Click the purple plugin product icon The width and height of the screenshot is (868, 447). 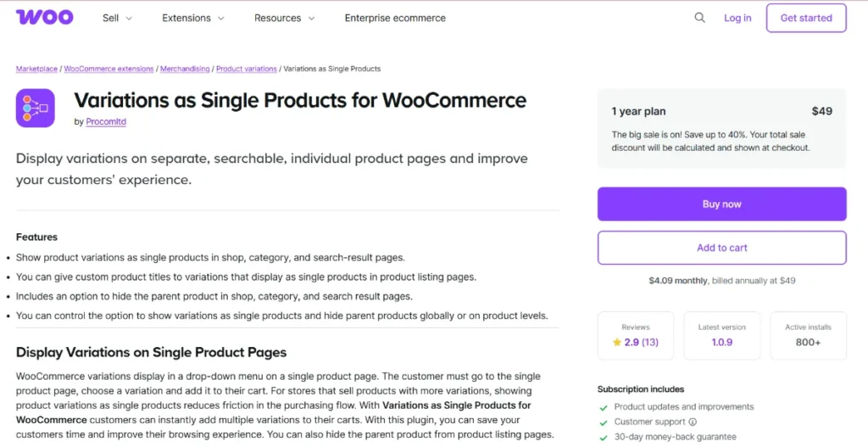[36, 108]
